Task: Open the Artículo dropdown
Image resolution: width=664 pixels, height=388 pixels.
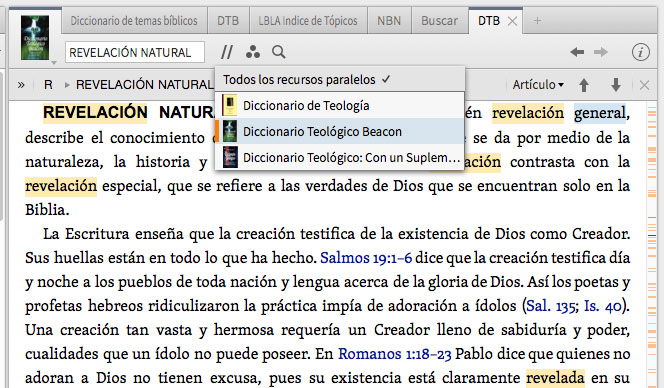Action: [538, 85]
